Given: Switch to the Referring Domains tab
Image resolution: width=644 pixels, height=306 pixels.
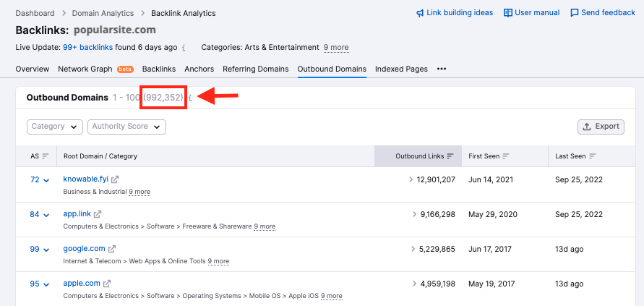Looking at the screenshot, I should click(256, 69).
